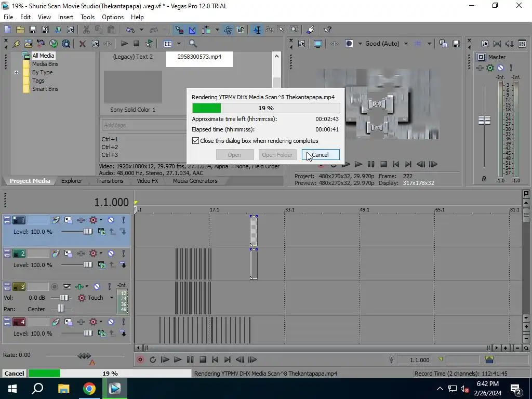Open Track Motion on video track 1
The height and width of the screenshot is (399, 532).
point(68,220)
